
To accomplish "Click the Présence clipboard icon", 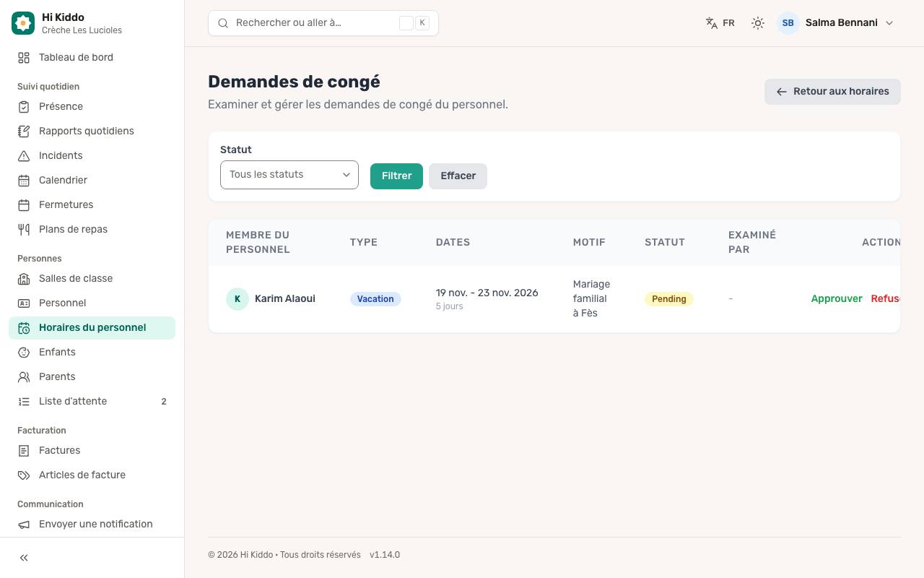I will coord(24,107).
